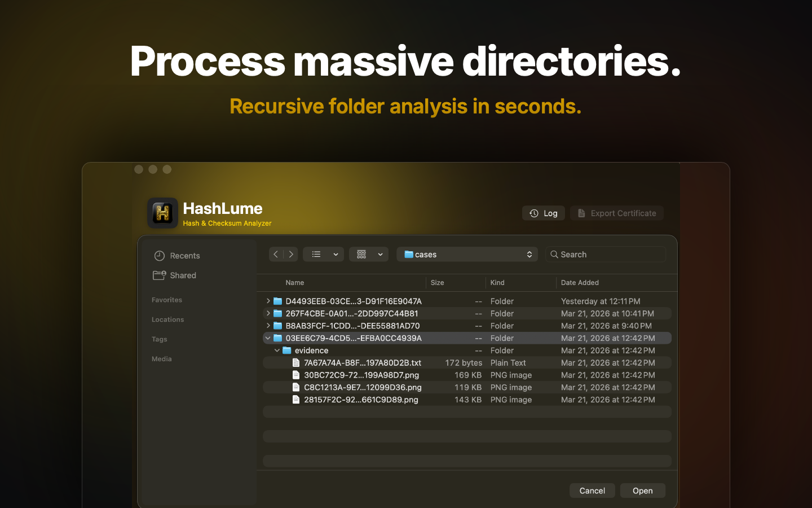Viewport: 812px width, 508px height.
Task: Open the Log history via clock icon
Action: (534, 213)
